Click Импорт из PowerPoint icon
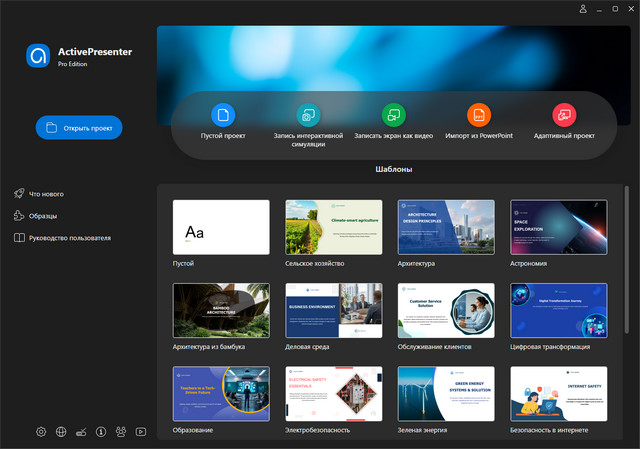 (478, 115)
